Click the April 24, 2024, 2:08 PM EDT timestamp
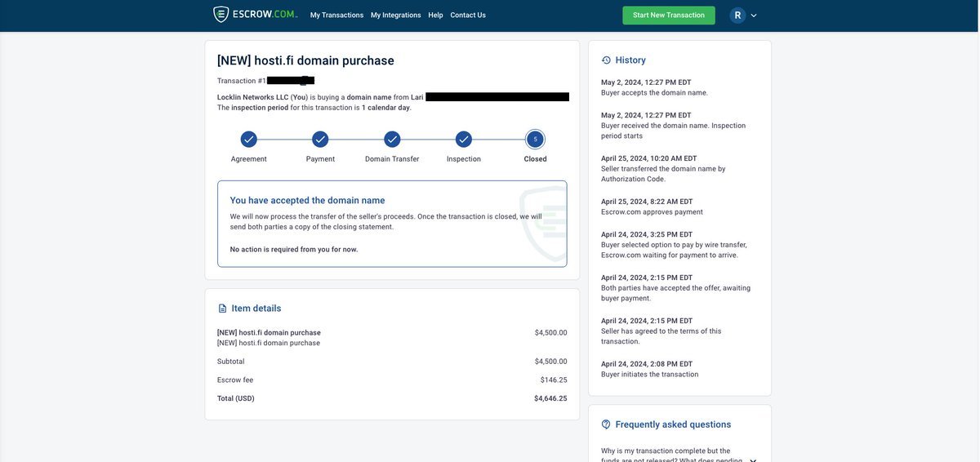Viewport: 980px width, 462px height. click(x=647, y=364)
